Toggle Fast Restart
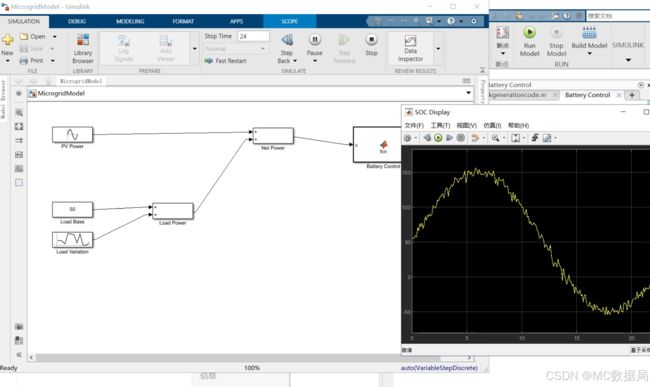The height and width of the screenshot is (387, 650). click(x=226, y=61)
